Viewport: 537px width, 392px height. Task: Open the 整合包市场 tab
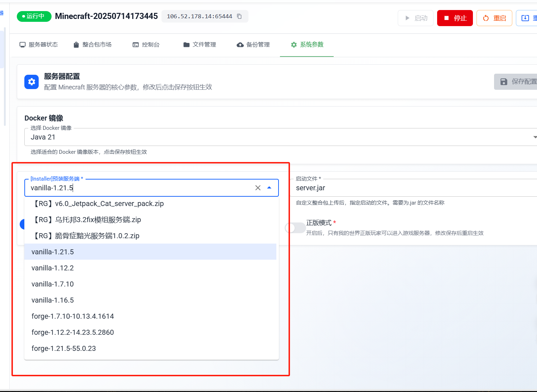click(92, 45)
